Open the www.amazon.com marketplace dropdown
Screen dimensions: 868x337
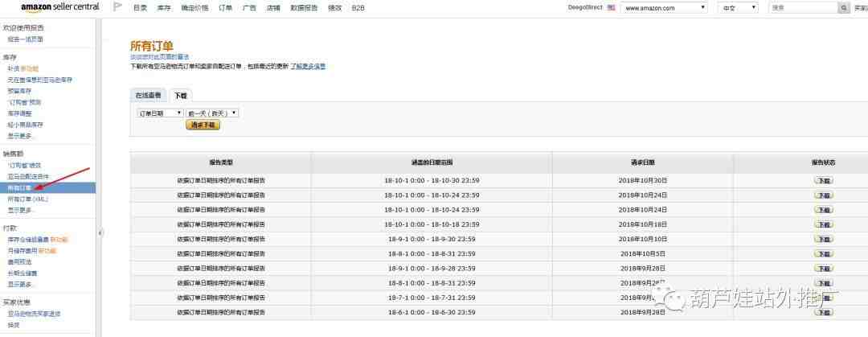pyautogui.click(x=664, y=7)
